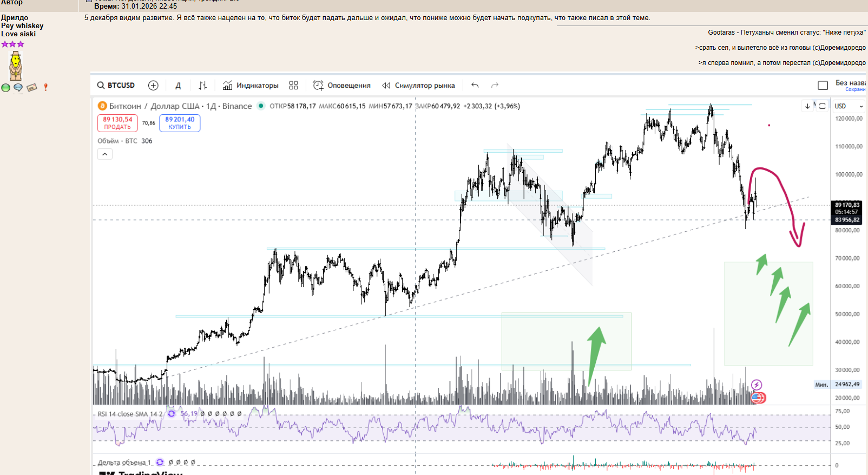Click the green online status circle icon
868x475 pixels.
pos(5,88)
